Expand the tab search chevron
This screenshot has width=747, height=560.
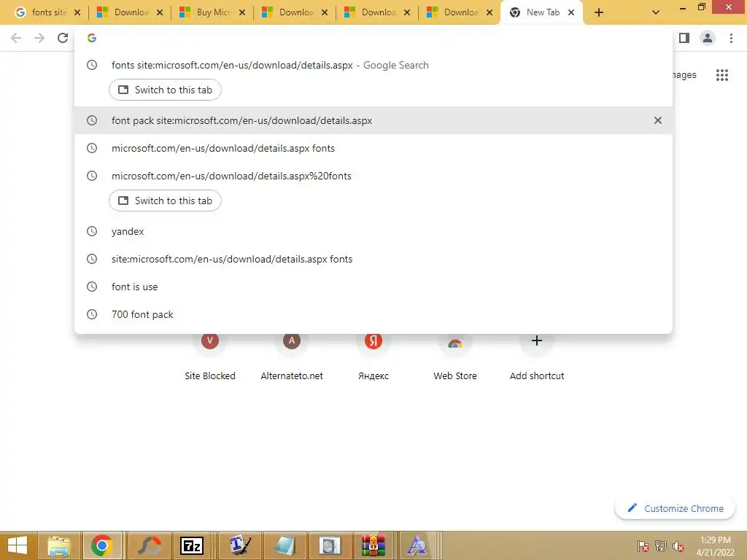(x=656, y=12)
